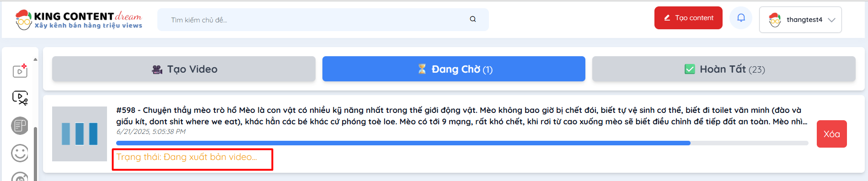This screenshot has width=868, height=181.
Task: Click the loading video thumbnail for #598
Action: (80, 134)
